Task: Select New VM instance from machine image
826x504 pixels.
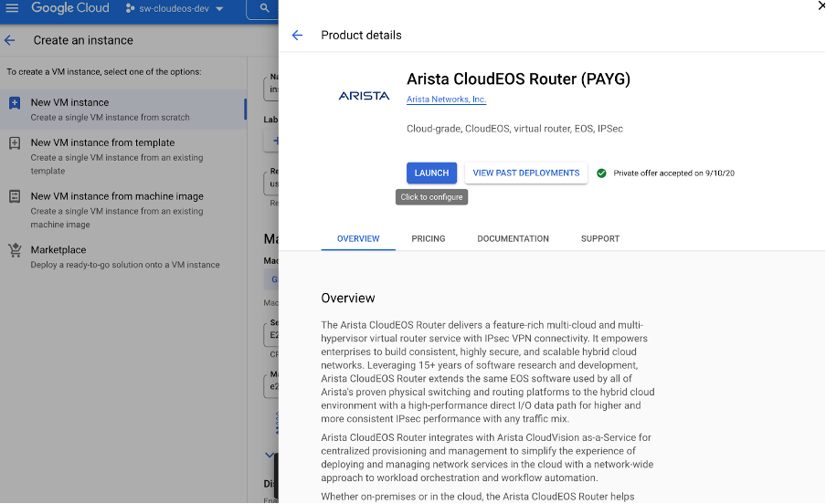Action: pos(123,209)
